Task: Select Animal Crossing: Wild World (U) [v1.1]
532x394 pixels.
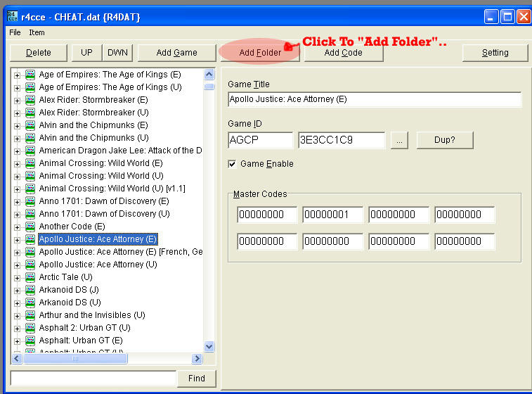Action: point(112,189)
